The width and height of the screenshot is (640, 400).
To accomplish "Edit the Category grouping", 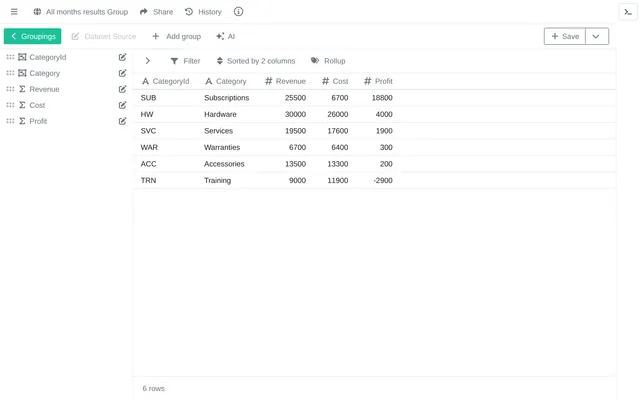I will [x=122, y=73].
